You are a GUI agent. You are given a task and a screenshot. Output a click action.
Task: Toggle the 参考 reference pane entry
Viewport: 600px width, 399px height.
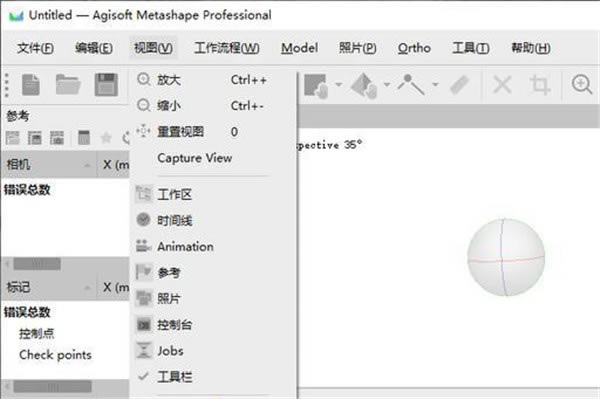tap(213, 273)
